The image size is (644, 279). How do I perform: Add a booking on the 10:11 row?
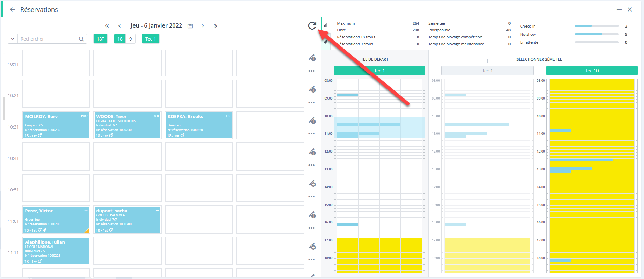(312, 58)
